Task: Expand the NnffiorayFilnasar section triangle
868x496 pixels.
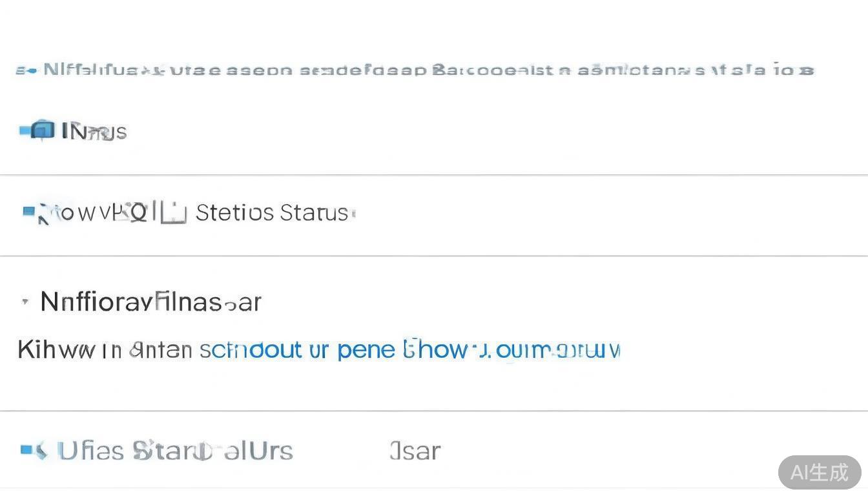Action: (x=25, y=302)
